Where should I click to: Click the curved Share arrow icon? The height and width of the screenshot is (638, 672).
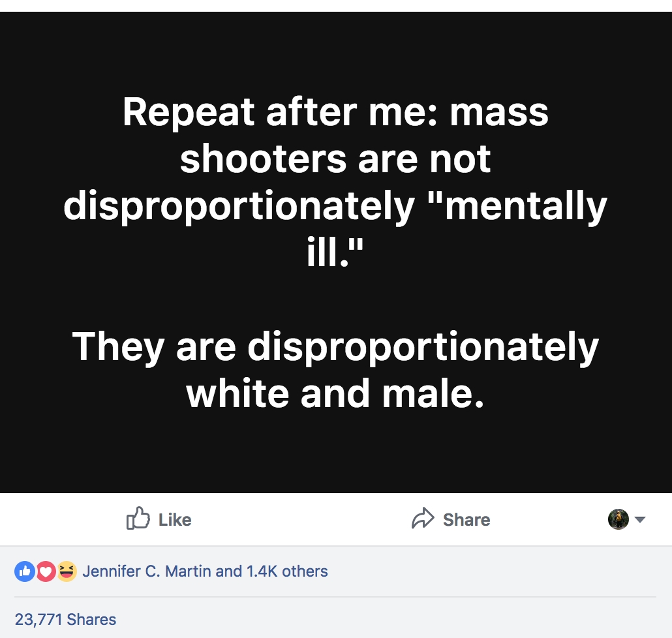423,519
